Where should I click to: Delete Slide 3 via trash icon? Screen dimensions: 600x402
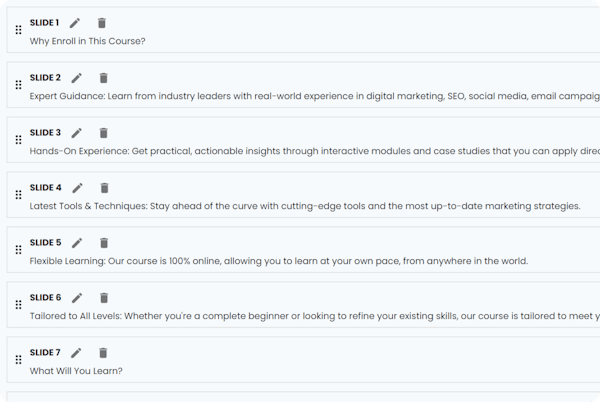103,133
